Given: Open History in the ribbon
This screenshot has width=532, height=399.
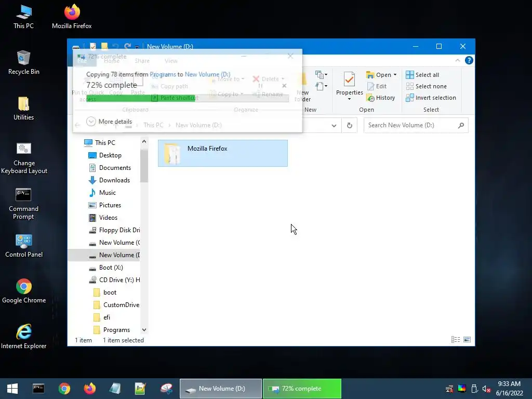Looking at the screenshot, I should [381, 98].
